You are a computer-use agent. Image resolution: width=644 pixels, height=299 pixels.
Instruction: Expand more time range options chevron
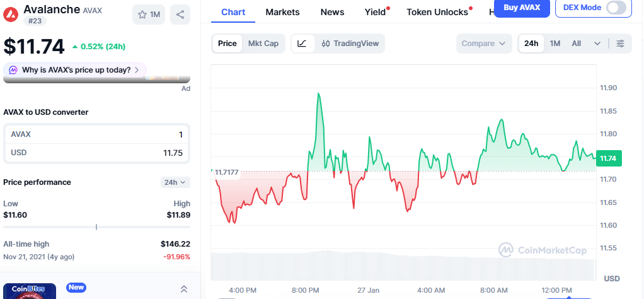597,44
